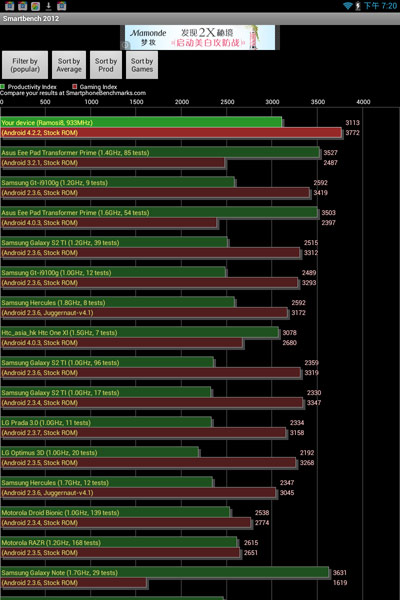Select Samsung Galaxy S2 TI (1.0GHz, 17 tests)

tap(106, 393)
